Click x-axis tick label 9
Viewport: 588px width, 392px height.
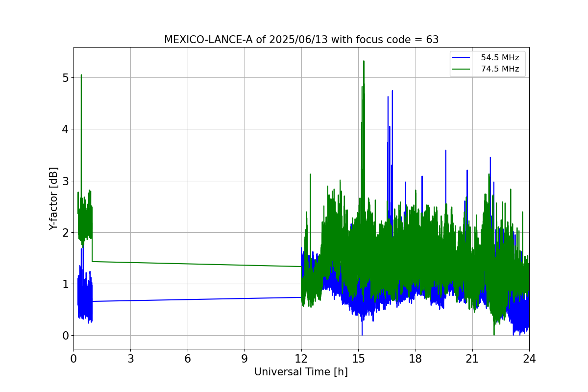(245, 359)
